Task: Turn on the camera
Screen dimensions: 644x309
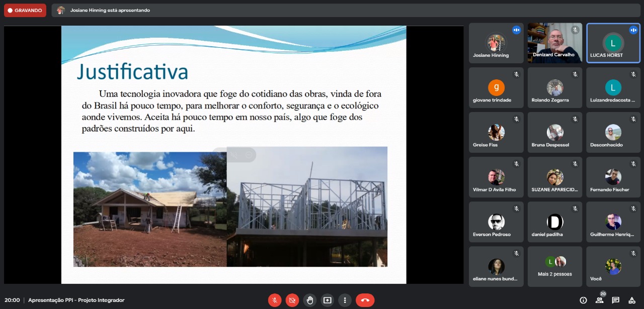Action: click(x=292, y=300)
